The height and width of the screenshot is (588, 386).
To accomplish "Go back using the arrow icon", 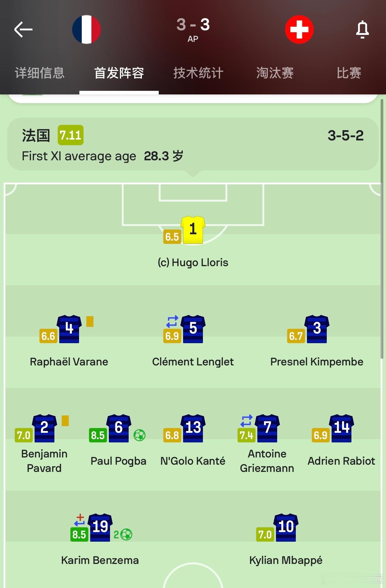I will tap(23, 29).
